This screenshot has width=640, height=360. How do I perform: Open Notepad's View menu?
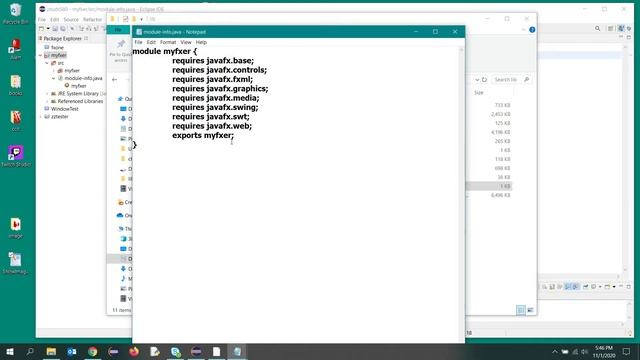(186, 42)
